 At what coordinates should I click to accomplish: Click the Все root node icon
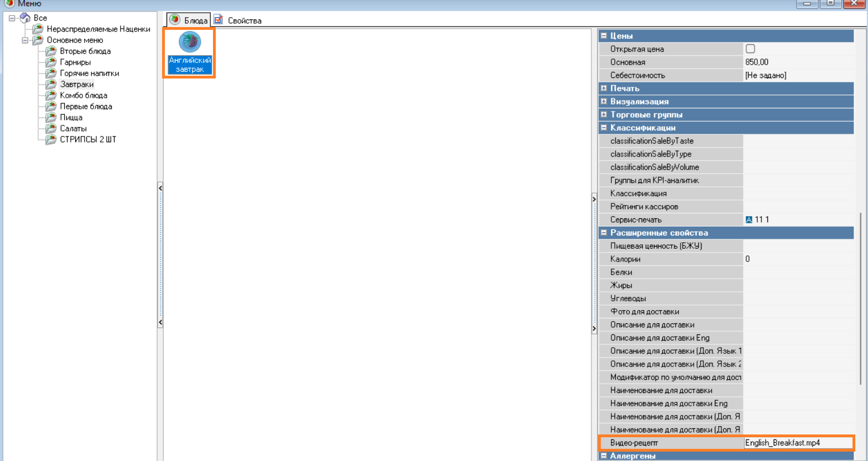pos(25,18)
